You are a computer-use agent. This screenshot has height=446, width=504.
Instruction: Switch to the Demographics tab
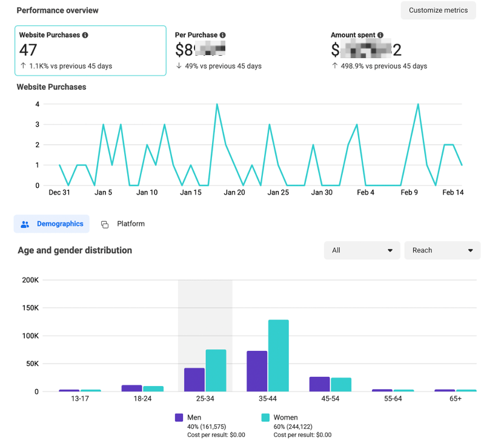pos(52,224)
